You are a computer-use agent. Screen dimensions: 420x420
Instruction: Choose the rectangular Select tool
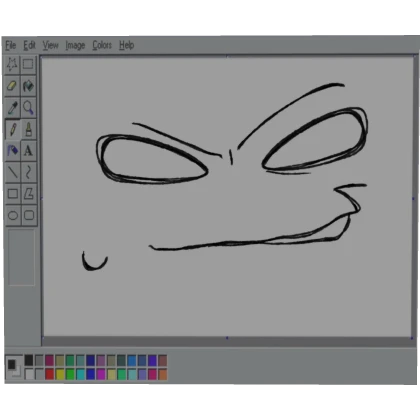(x=28, y=65)
